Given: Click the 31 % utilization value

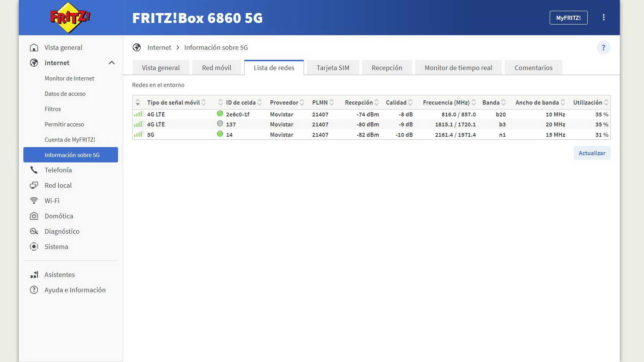Looking at the screenshot, I should coord(602,135).
